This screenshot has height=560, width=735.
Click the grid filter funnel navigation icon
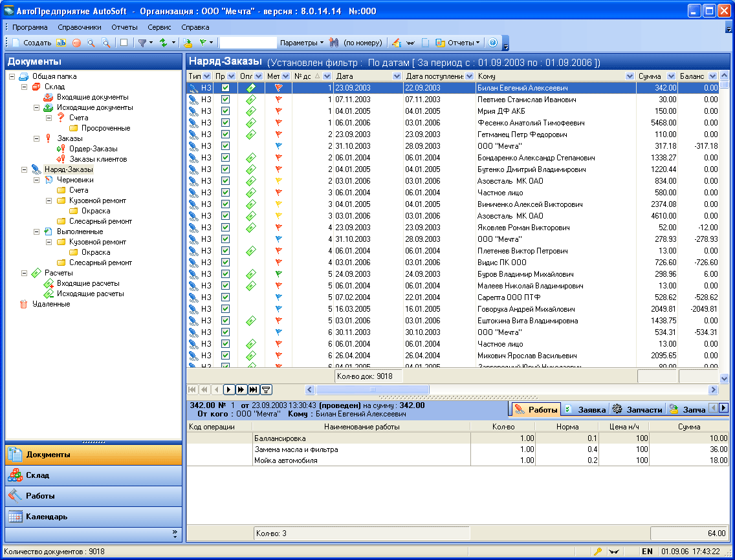(266, 389)
